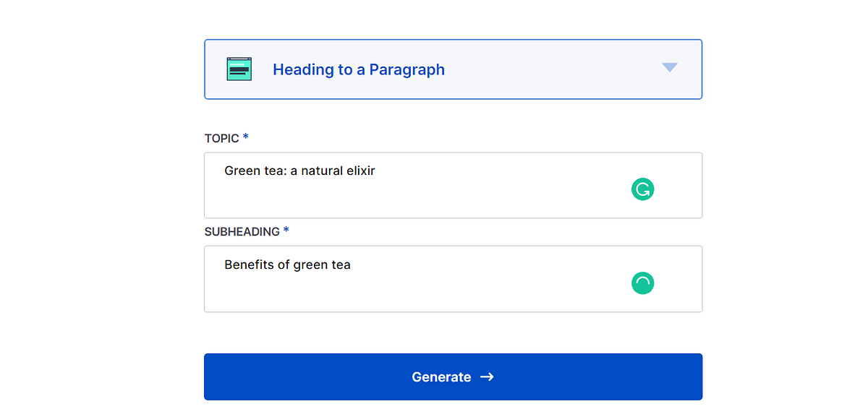Image resolution: width=868 pixels, height=417 pixels.
Task: Click the word 'Paragraph' in template title
Action: 407,69
